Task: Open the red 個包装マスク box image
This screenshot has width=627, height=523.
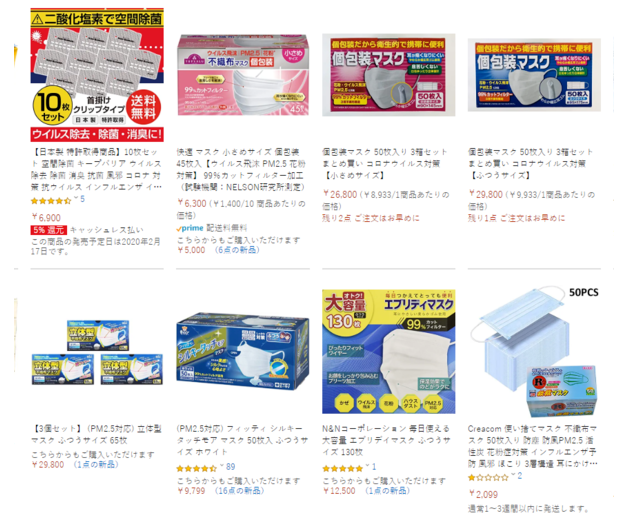Action: point(389,75)
